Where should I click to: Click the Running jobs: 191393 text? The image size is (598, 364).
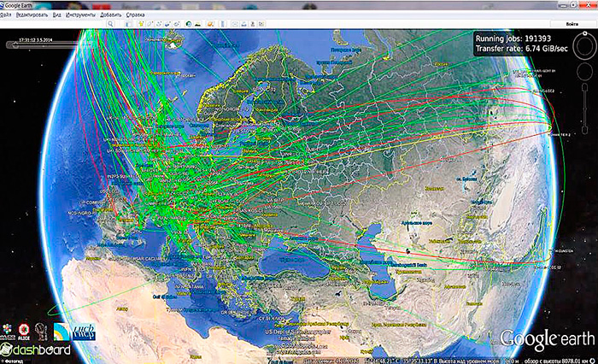point(513,38)
